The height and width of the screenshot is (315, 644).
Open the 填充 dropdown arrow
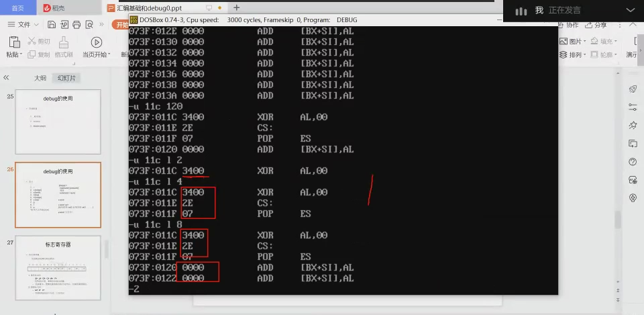click(x=615, y=42)
